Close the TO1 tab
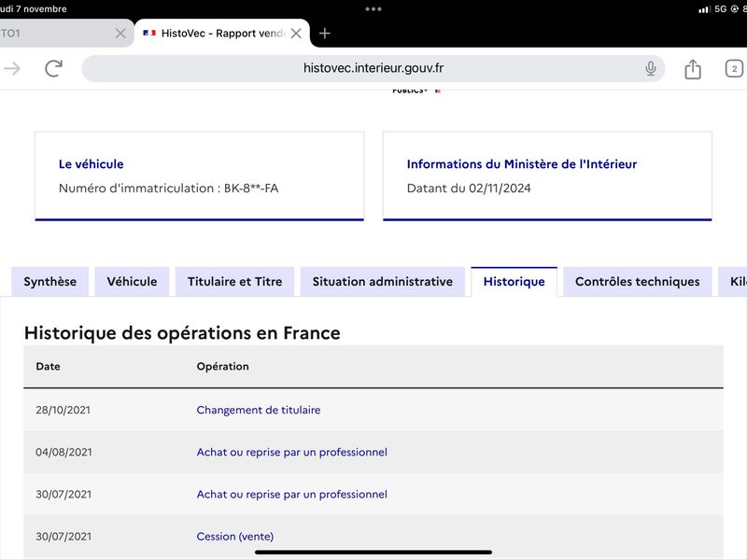Screen dimensions: 747x560 pyautogui.click(x=120, y=34)
